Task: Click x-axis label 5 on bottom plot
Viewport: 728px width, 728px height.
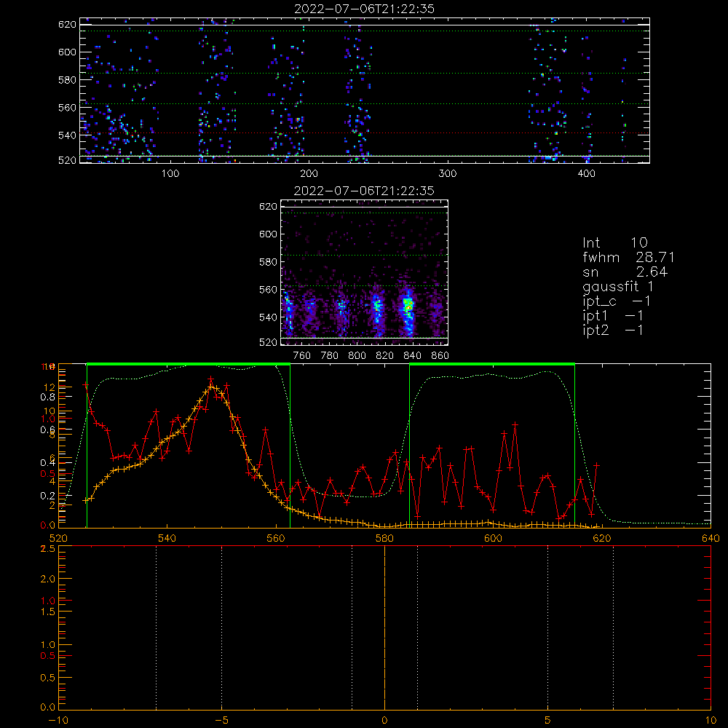Action: pyautogui.click(x=548, y=721)
